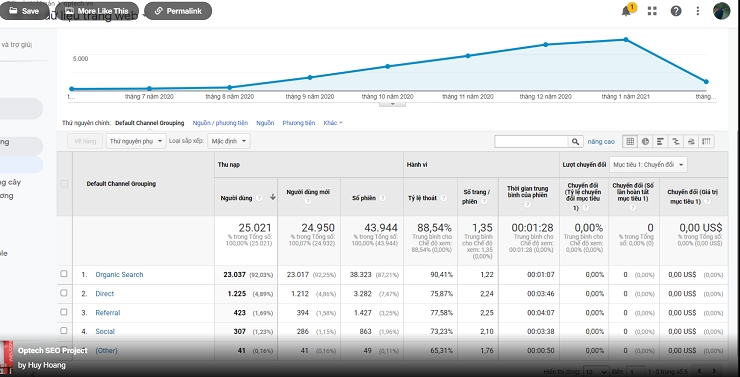
Task: Open the Referral channel link
Action: coord(108,312)
